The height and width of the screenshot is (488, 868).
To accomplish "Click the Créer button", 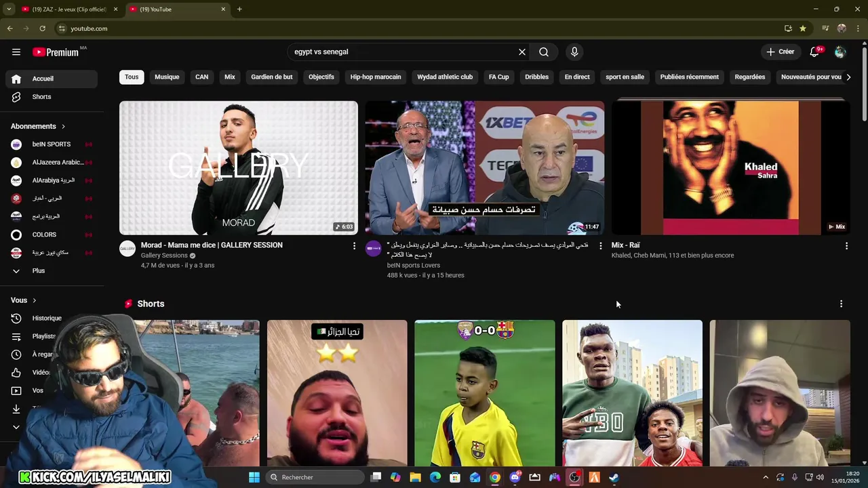I will [x=780, y=52].
